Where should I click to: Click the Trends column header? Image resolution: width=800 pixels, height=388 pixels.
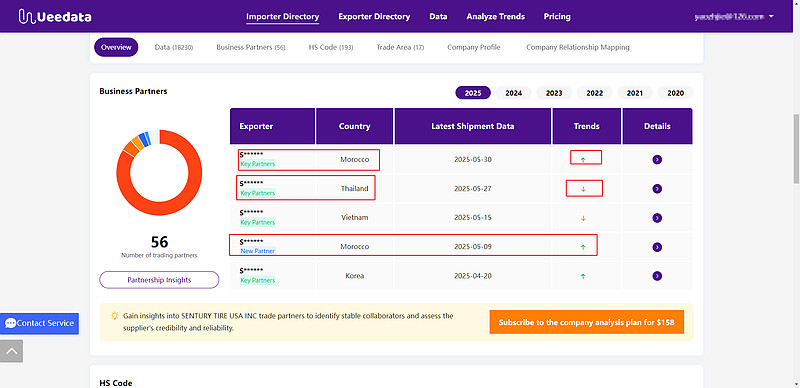(587, 126)
